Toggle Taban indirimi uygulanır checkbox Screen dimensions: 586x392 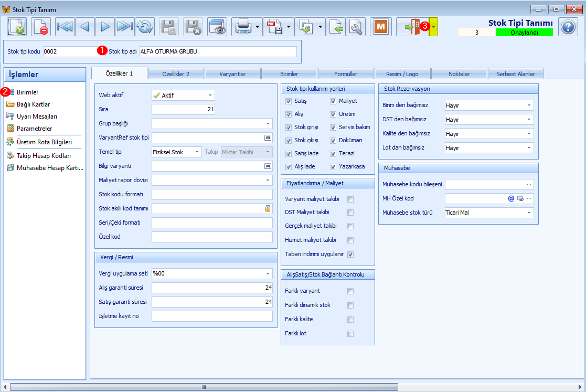(x=350, y=255)
